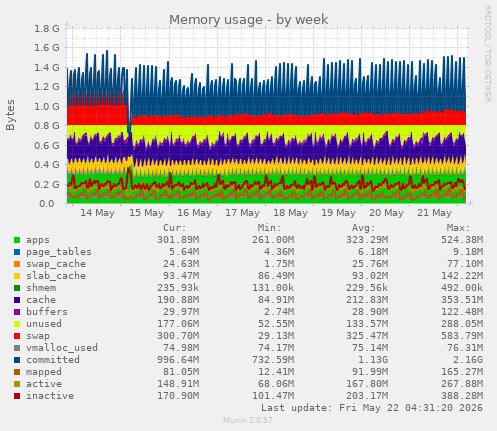Click the buffers purple color swatch
The width and height of the screenshot is (497, 431).
point(17,312)
